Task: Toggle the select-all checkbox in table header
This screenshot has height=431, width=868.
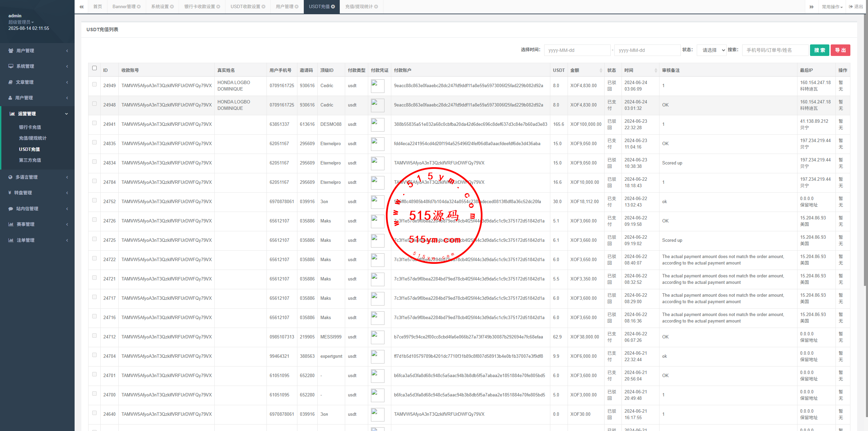Action: (x=94, y=68)
